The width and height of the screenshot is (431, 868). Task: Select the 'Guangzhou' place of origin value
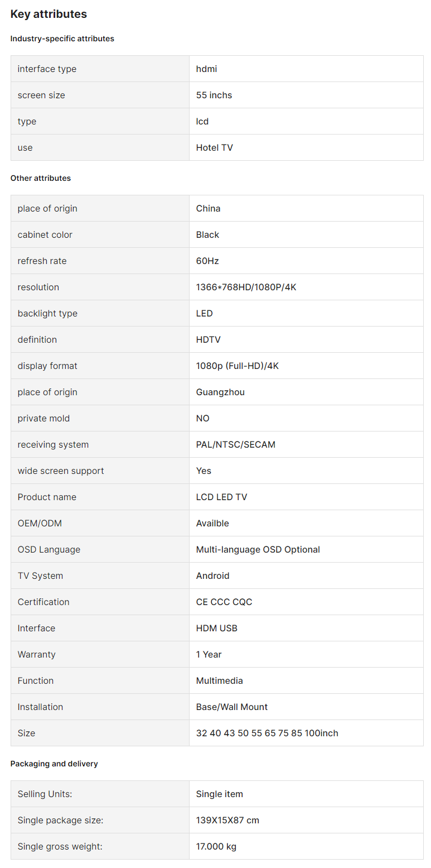[220, 392]
